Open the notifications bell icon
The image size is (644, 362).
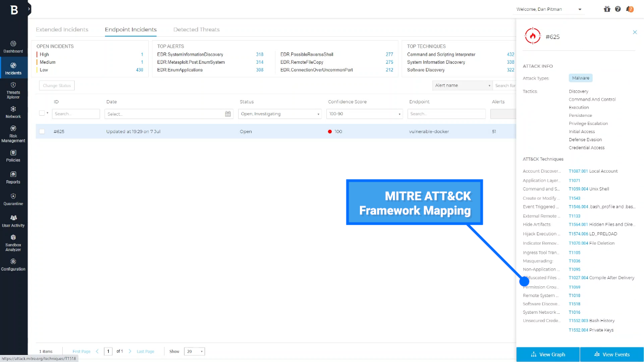point(630,9)
